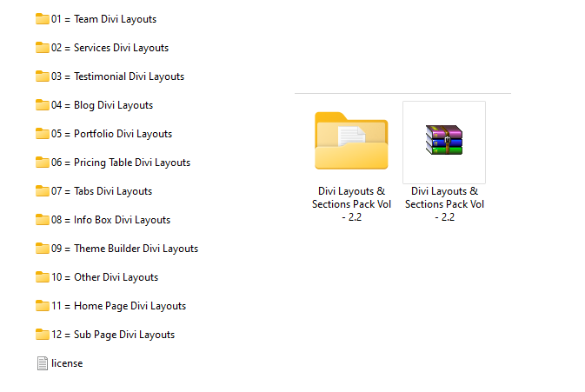Click the folder icon for 06 = Pricing Table Divi Layouts
Image resolution: width=585 pixels, height=392 pixels.
[43, 163]
